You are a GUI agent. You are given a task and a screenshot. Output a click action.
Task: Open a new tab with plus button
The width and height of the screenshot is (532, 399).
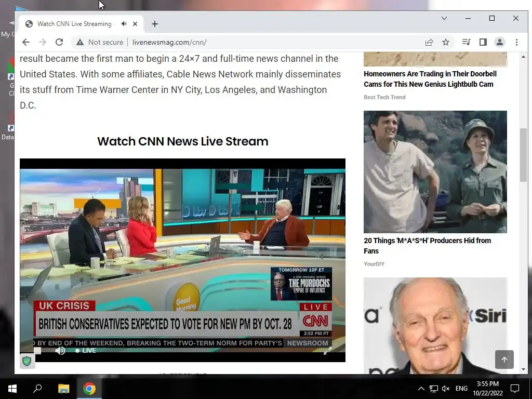coord(155,24)
